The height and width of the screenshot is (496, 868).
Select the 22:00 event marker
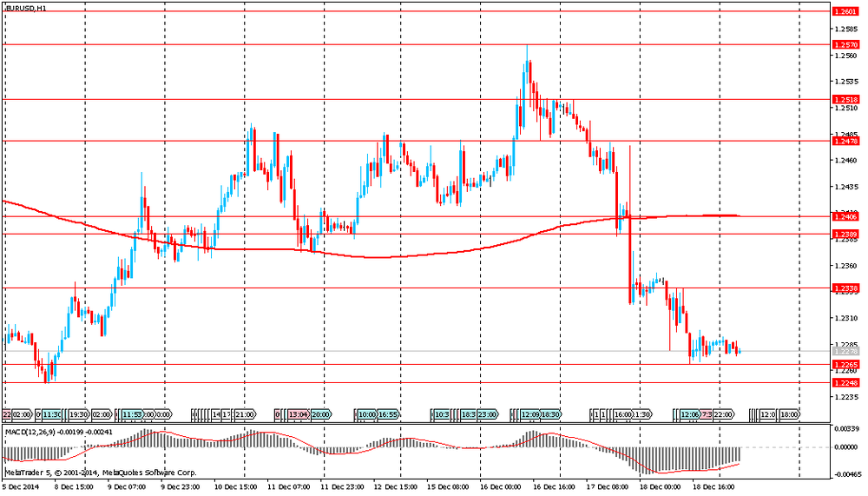tap(724, 414)
